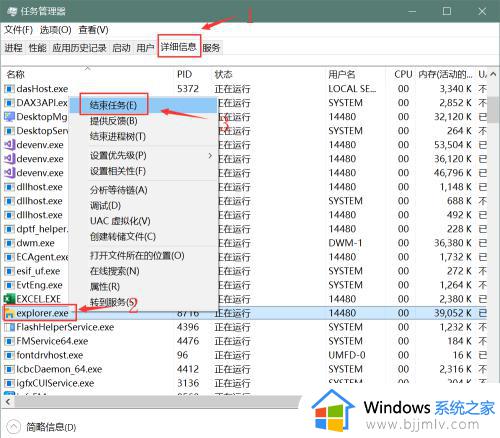Sort by the 内存(活动的… column header
The height and width of the screenshot is (438, 500).
point(445,74)
